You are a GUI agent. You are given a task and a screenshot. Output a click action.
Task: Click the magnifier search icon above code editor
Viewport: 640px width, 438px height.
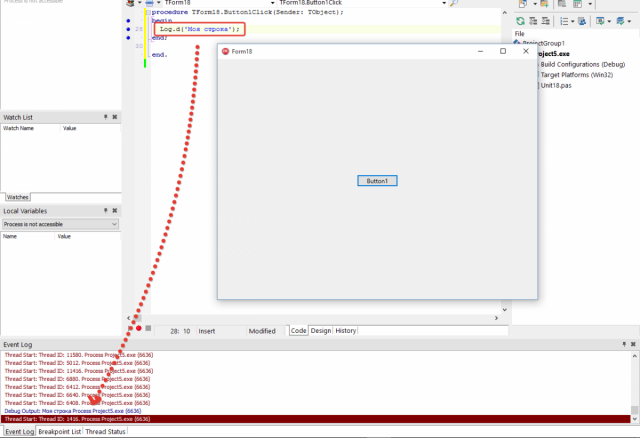coord(453,3)
